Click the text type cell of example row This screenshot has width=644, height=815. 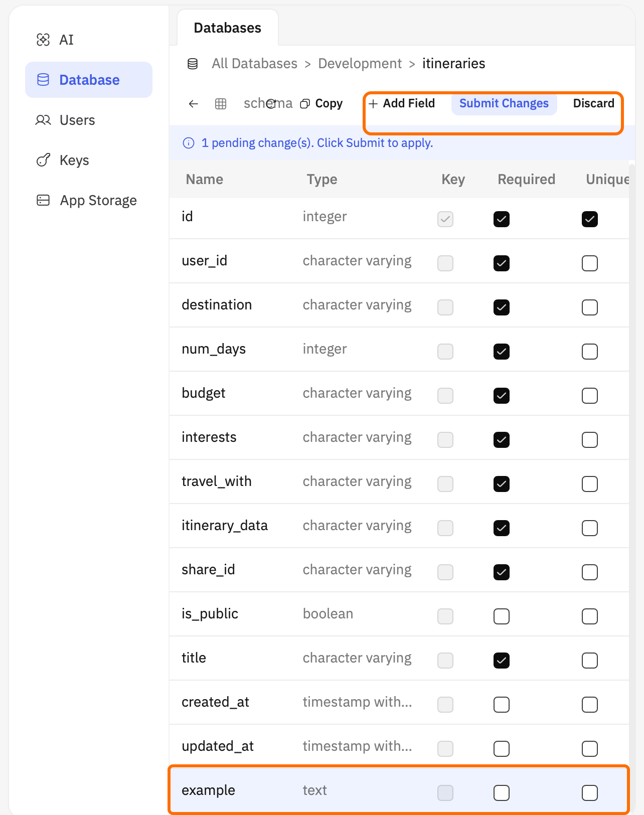315,790
